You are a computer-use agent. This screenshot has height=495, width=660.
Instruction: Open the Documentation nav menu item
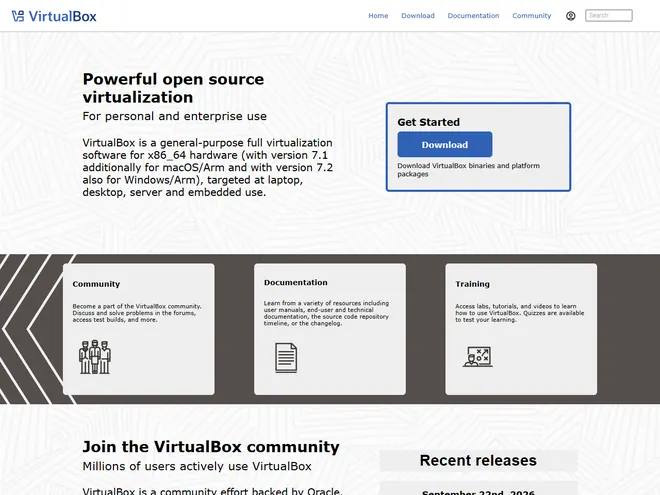point(473,16)
